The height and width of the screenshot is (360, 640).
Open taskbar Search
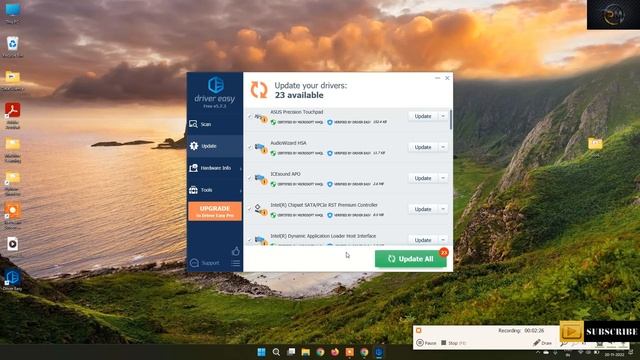pos(276,352)
